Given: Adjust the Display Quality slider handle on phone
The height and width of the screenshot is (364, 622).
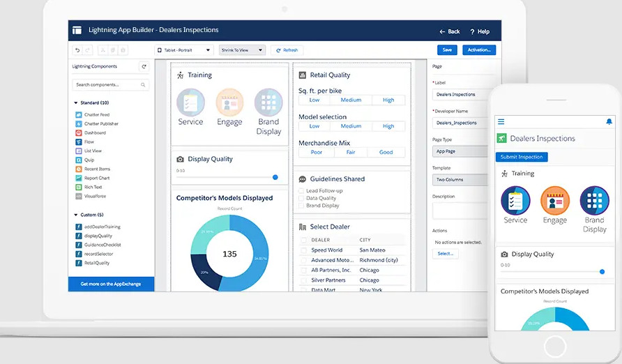Looking at the screenshot, I should [x=602, y=272].
